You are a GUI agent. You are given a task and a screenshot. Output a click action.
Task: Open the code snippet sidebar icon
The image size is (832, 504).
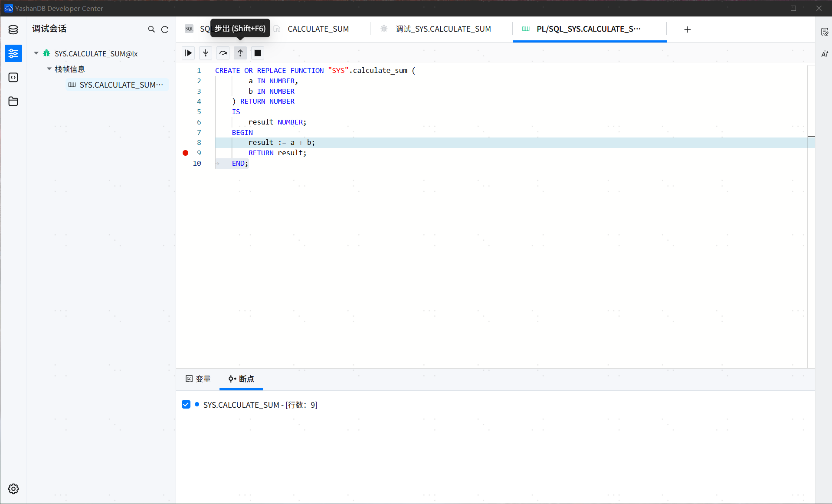(x=13, y=77)
